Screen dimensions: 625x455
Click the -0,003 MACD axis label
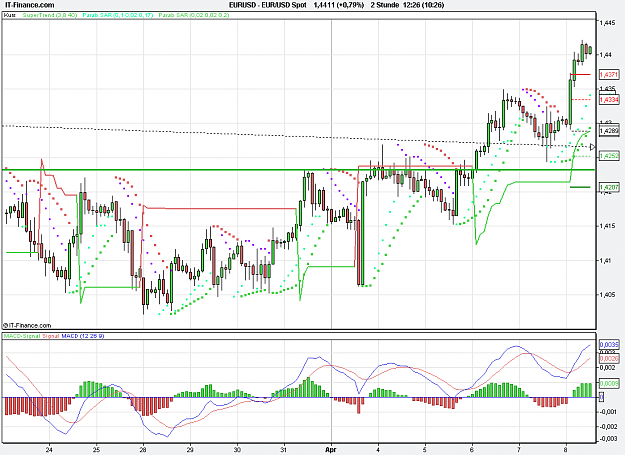click(609, 439)
